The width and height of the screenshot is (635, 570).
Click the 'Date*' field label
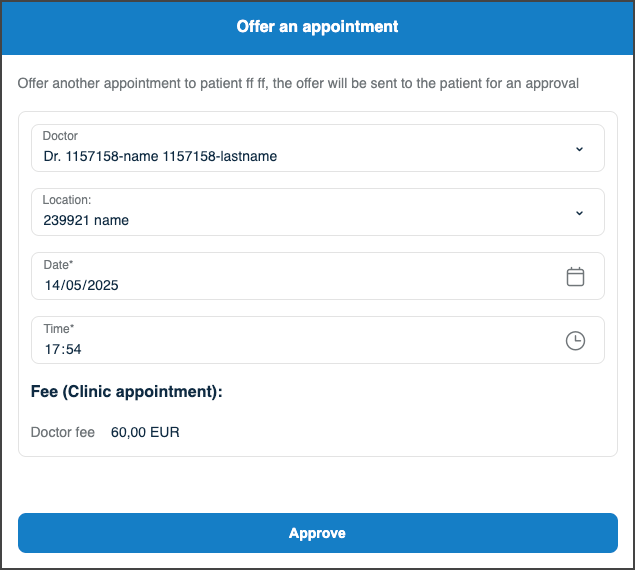click(58, 264)
